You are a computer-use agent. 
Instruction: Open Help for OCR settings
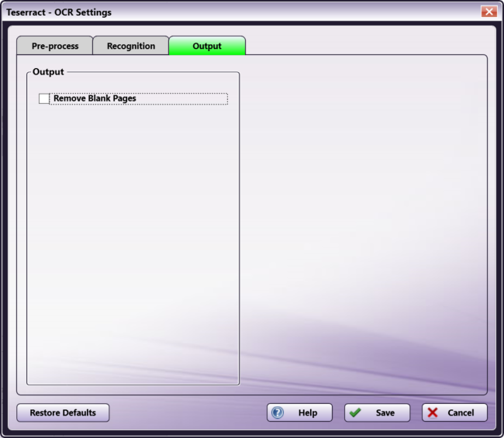(x=299, y=412)
